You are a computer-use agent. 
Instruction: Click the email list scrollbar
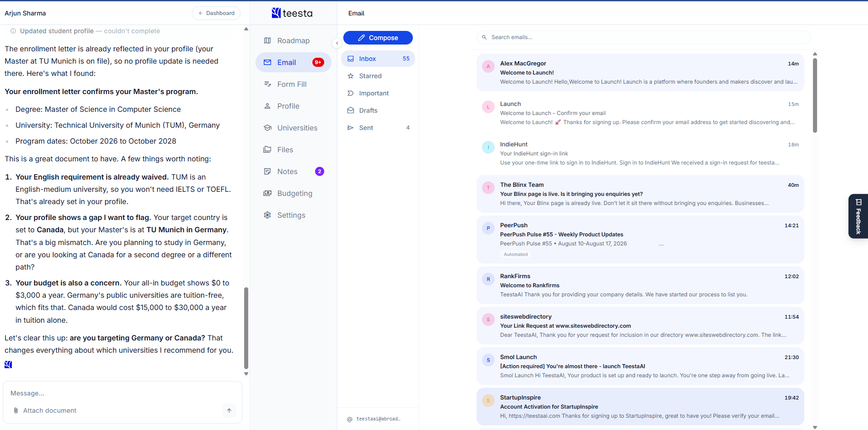[815, 95]
